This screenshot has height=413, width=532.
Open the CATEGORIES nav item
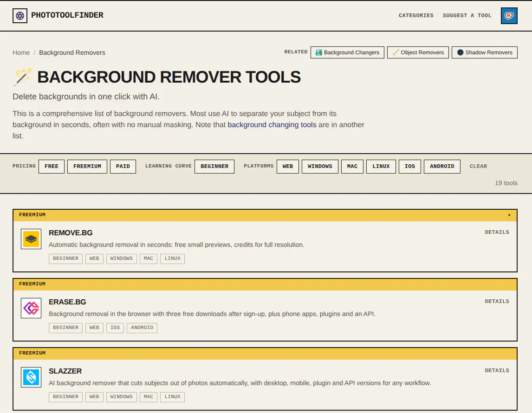tap(416, 16)
